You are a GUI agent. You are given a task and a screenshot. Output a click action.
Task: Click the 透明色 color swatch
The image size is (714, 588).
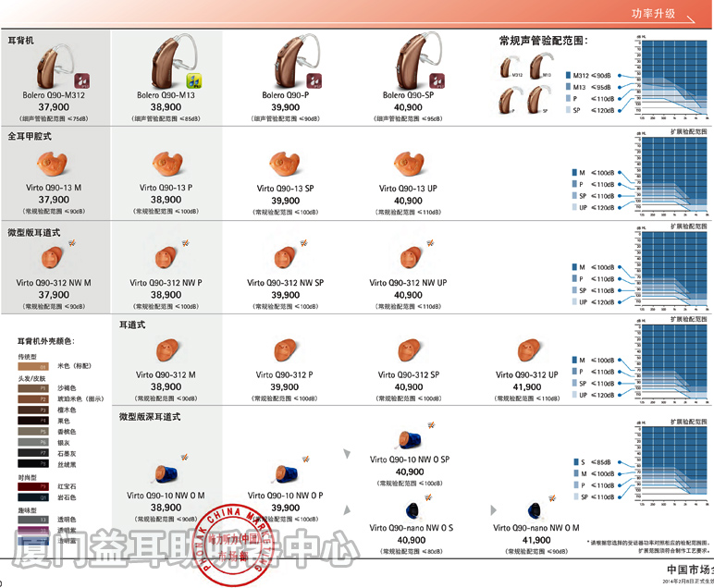33,520
